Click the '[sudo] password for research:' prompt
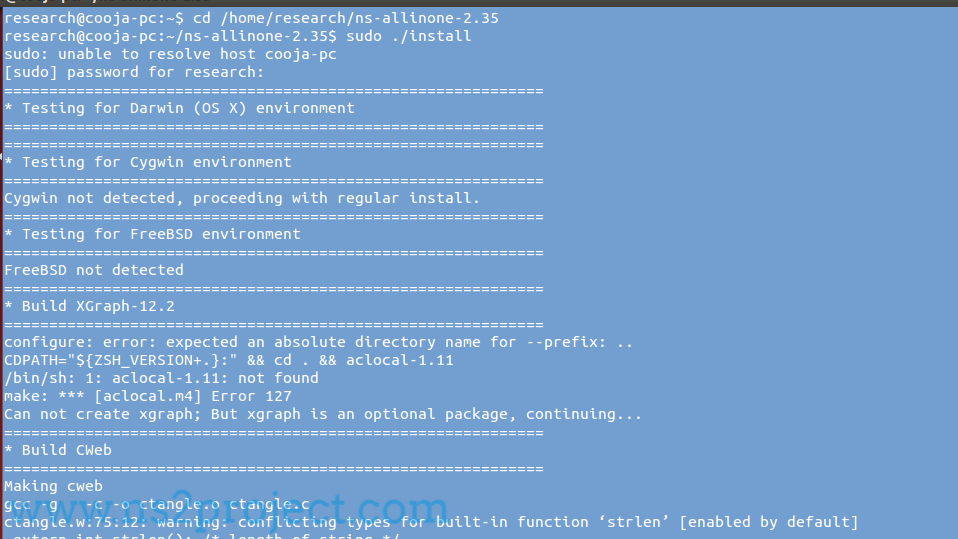This screenshot has height=539, width=958. coord(134,72)
